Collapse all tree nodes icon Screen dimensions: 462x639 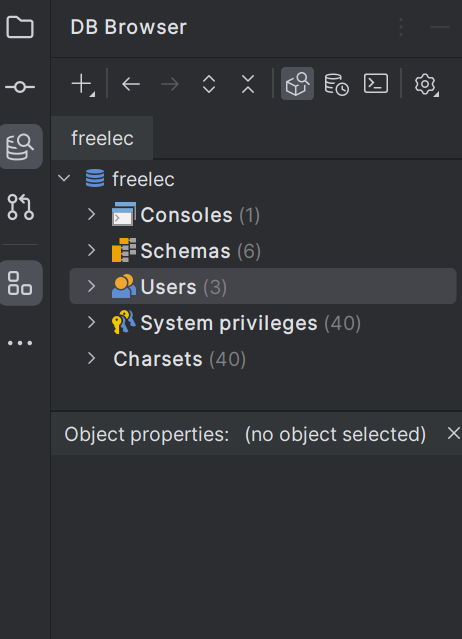click(248, 84)
